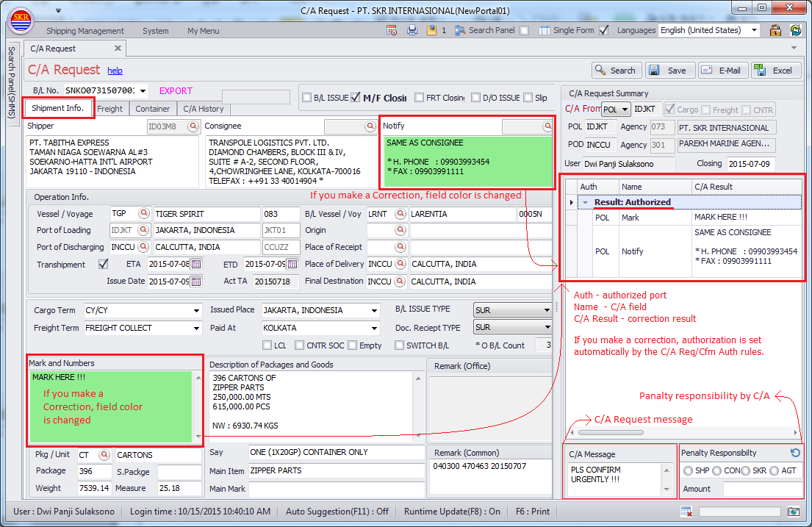Click the C/A Message text box
The image size is (812, 527).
pos(615,478)
